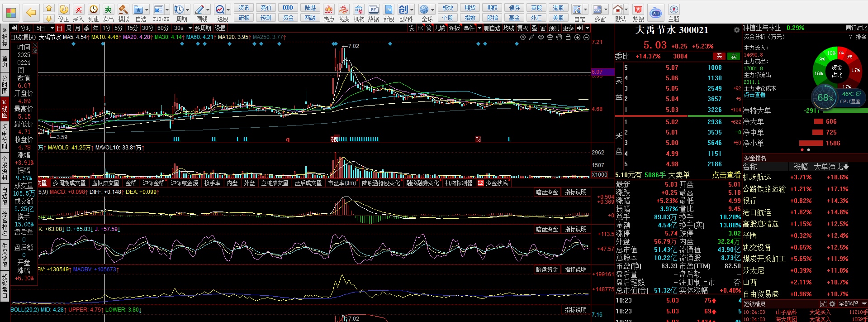Screen dimensions: 868x322
Task: Click 指标说明 button in MACD panel
Action: (575, 192)
